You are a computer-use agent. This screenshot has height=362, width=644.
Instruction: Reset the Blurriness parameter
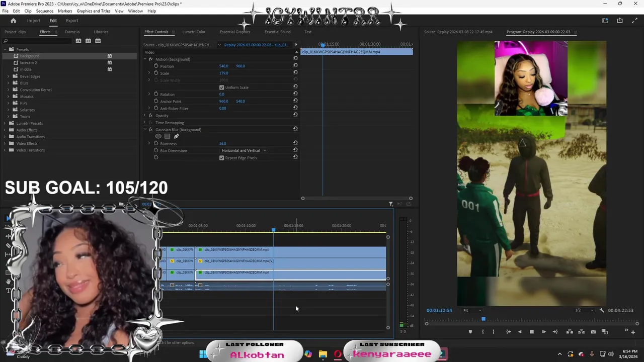[x=295, y=143]
